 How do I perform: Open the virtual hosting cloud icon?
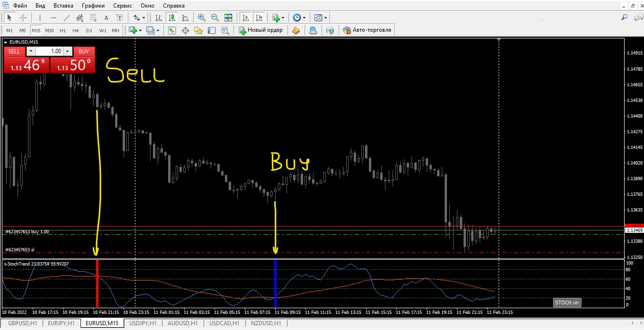click(x=313, y=30)
